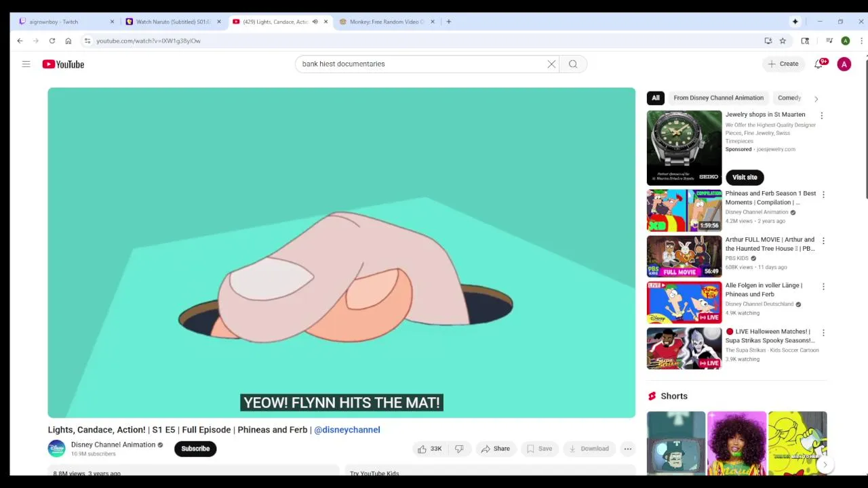Screen dimensions: 868x488
Task: Show more filter chips arrow
Action: tap(816, 98)
